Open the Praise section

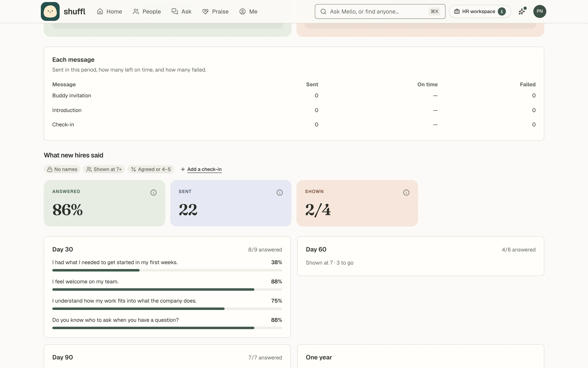(216, 11)
